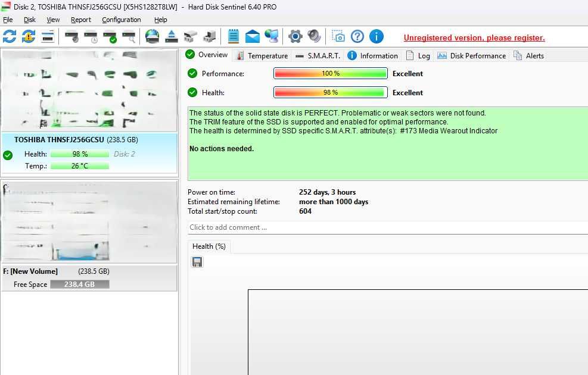Click disk icon with clock
This screenshot has height=375, width=588.
pyautogui.click(x=91, y=36)
